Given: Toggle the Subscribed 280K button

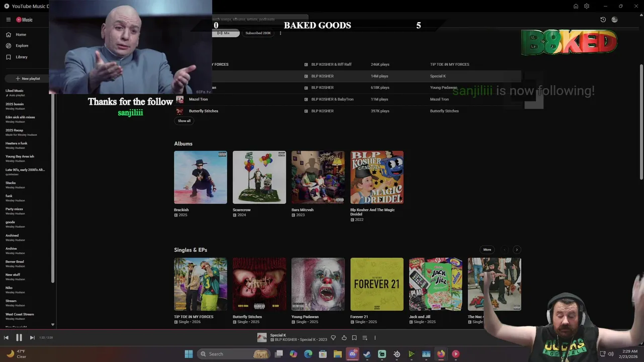Looking at the screenshot, I should [258, 33].
